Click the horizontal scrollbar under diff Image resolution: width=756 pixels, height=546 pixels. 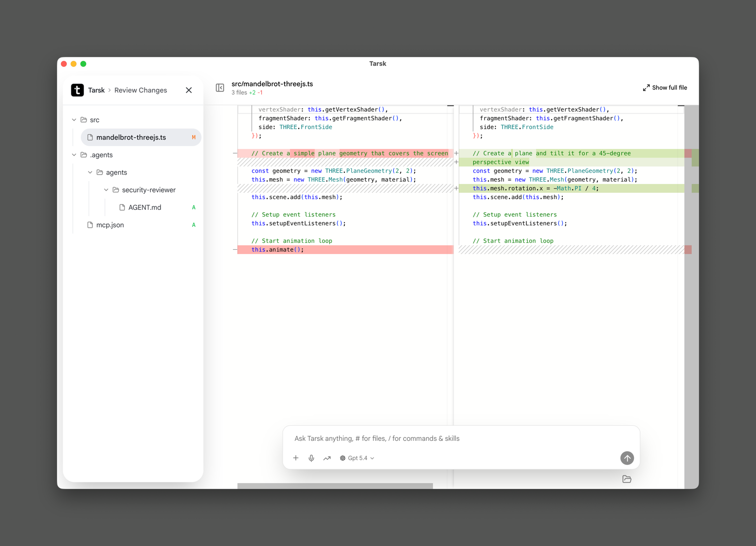tap(335, 486)
